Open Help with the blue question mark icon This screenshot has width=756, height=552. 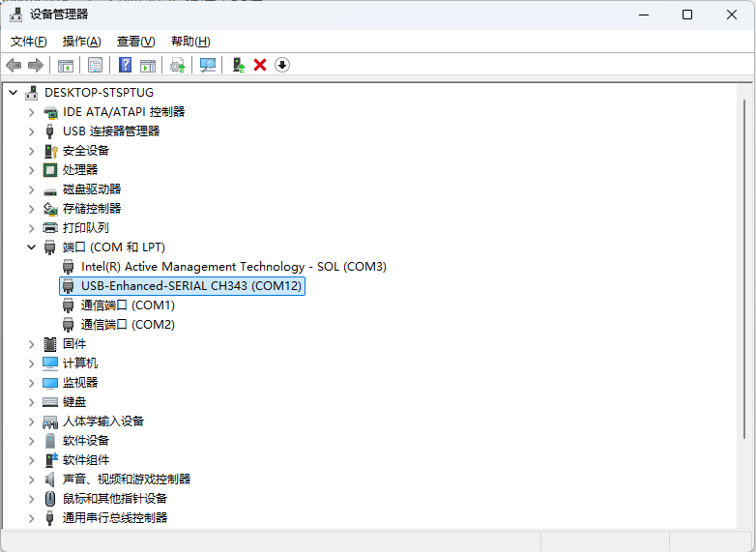tap(126, 65)
